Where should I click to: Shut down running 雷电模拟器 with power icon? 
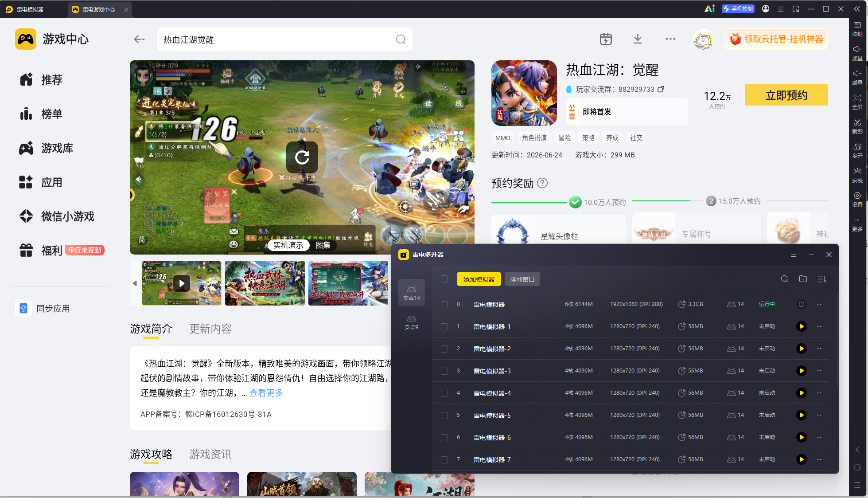point(801,304)
